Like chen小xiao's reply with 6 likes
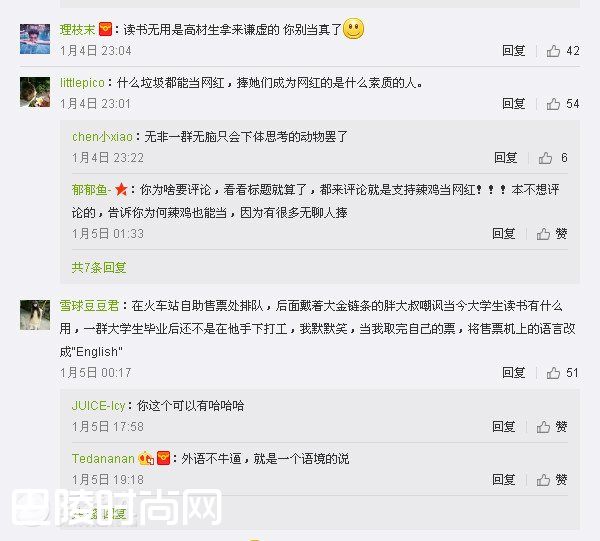The height and width of the screenshot is (541, 600). point(545,158)
